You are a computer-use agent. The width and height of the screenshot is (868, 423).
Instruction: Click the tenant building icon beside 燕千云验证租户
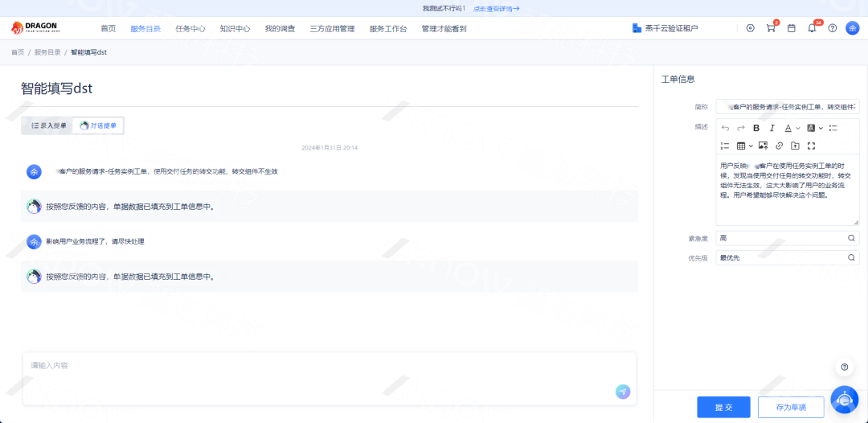click(637, 28)
